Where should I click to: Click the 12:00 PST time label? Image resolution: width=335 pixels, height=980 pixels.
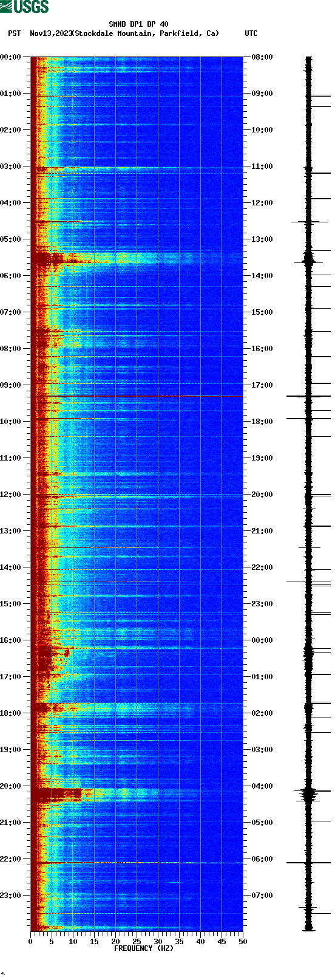(x=11, y=495)
